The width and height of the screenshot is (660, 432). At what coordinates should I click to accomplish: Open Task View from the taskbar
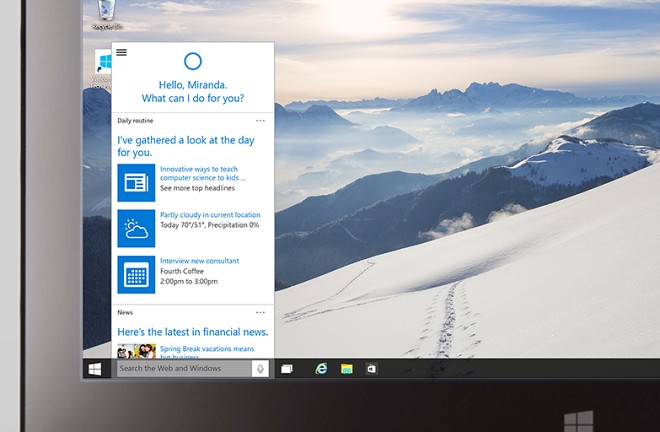tap(287, 369)
